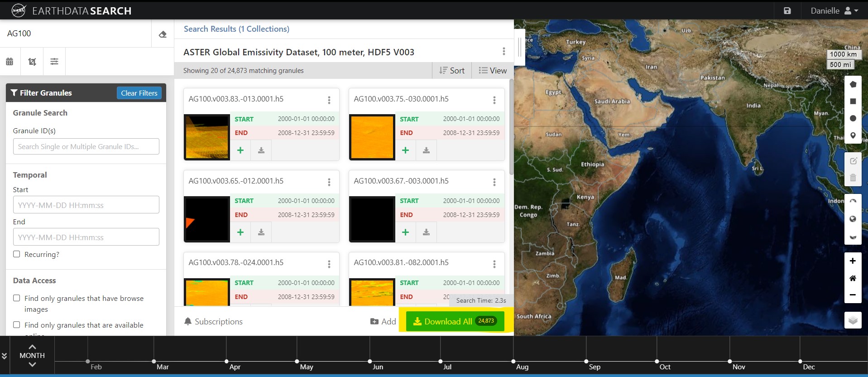Select the rectangle spatial drawing tool
868x377 pixels.
click(853, 101)
